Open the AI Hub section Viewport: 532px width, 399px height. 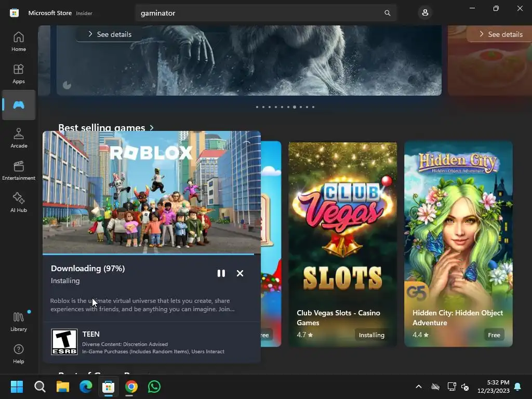19,203
